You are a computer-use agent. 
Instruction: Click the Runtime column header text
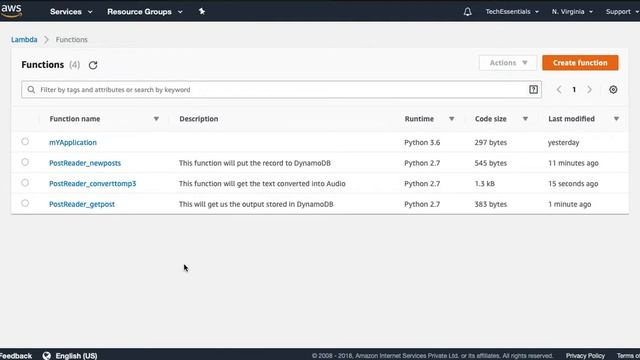(x=419, y=119)
